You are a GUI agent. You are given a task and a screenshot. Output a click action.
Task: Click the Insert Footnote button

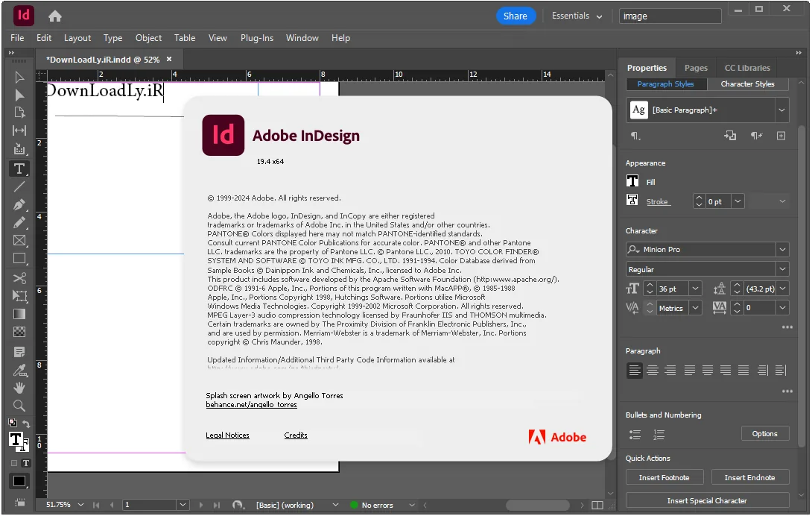point(664,477)
